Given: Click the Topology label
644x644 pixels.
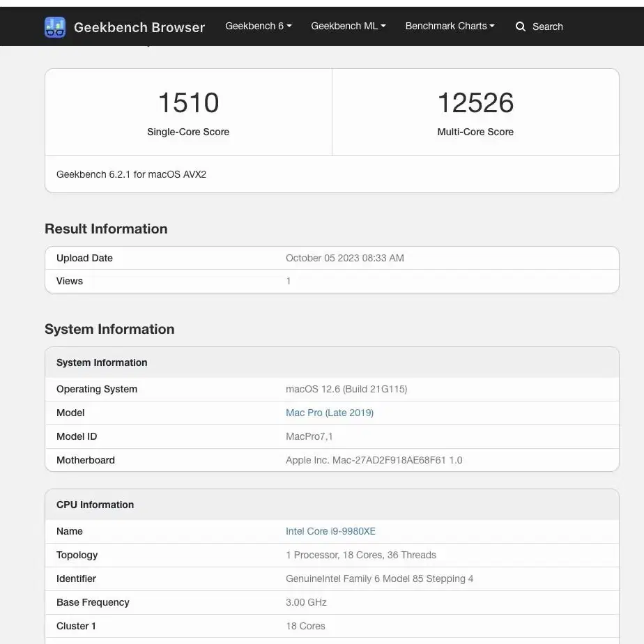Looking at the screenshot, I should pyautogui.click(x=77, y=555).
